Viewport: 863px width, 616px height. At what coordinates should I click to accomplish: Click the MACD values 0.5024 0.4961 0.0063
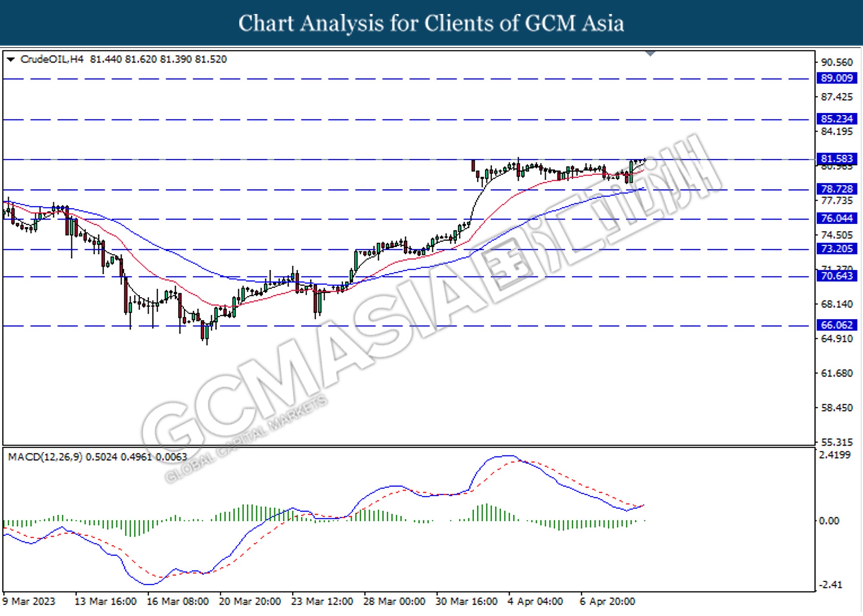pyautogui.click(x=136, y=457)
